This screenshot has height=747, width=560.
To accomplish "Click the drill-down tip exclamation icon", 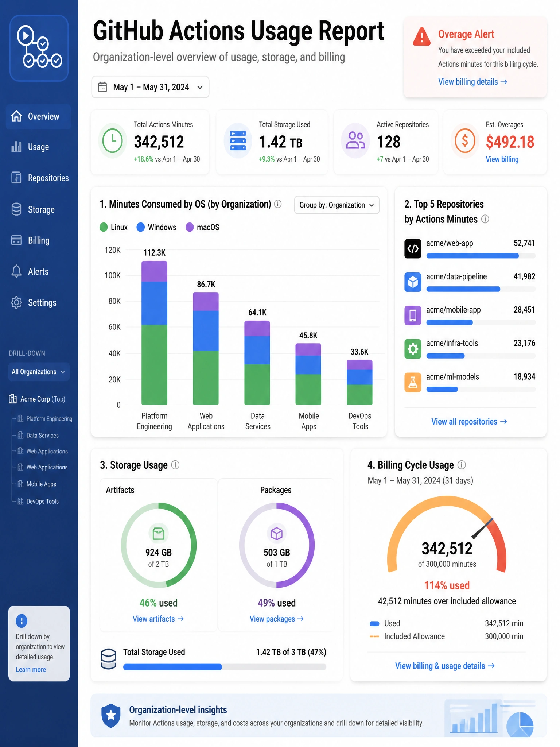I will 22,621.
